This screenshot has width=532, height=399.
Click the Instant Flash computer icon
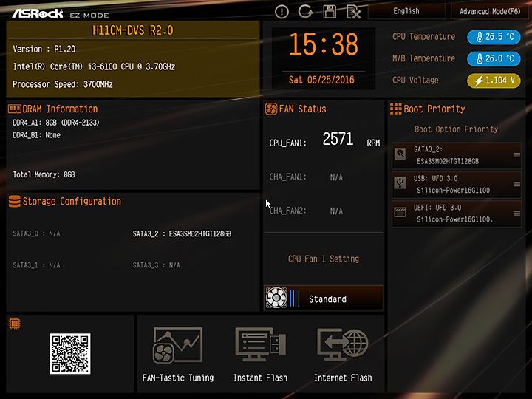click(260, 344)
